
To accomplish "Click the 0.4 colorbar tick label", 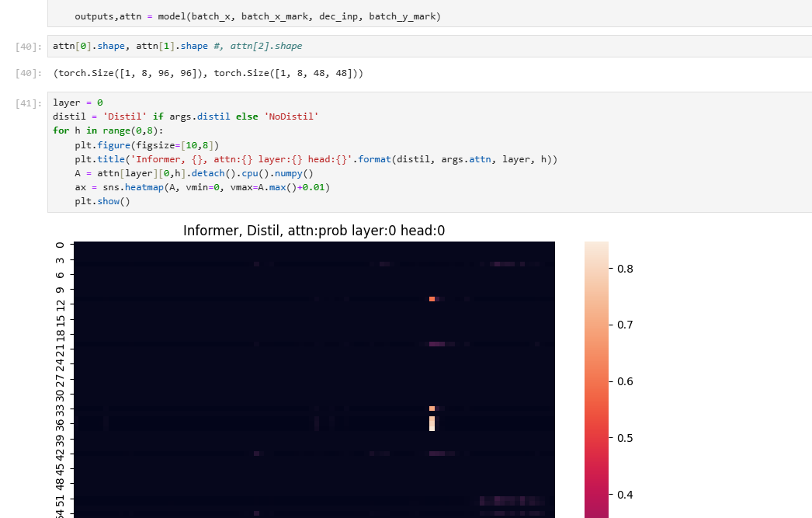I will 625,495.
